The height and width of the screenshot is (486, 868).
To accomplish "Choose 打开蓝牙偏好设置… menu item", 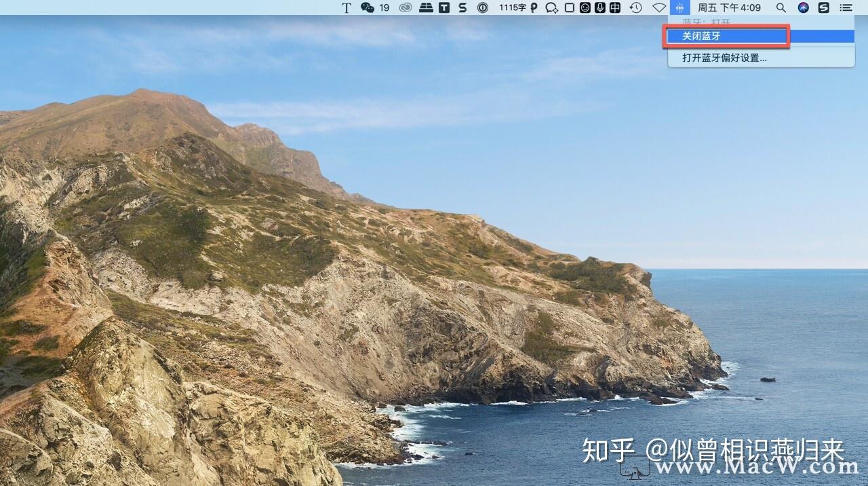I will 724,58.
